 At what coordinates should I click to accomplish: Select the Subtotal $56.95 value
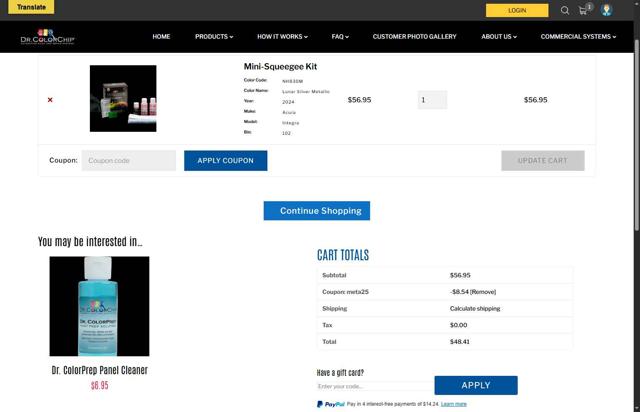460,275
